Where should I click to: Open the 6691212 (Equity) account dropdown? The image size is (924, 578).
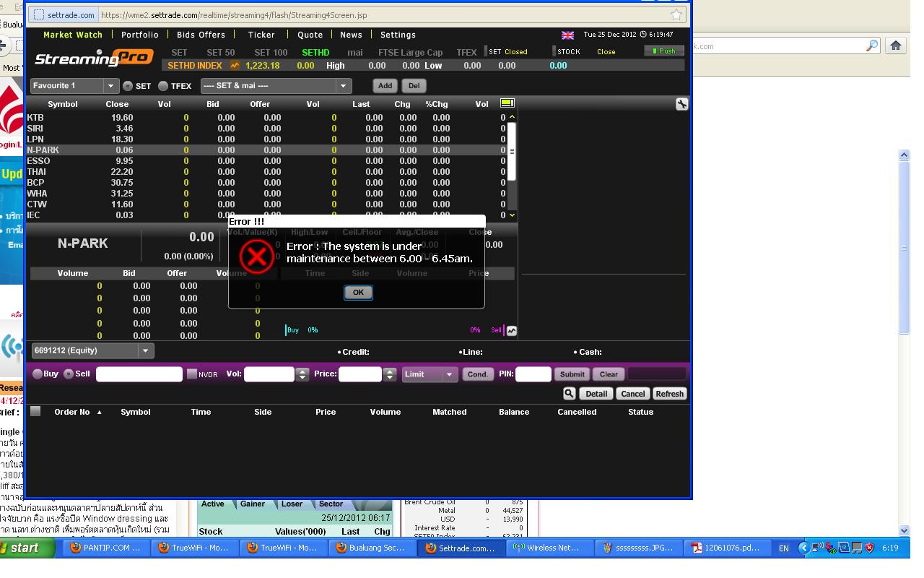92,351
